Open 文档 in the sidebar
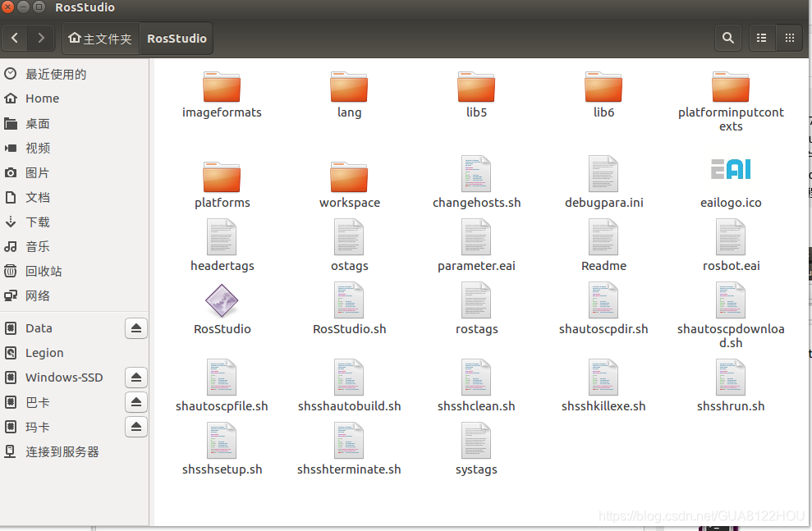The width and height of the screenshot is (812, 531). pyautogui.click(x=74, y=197)
